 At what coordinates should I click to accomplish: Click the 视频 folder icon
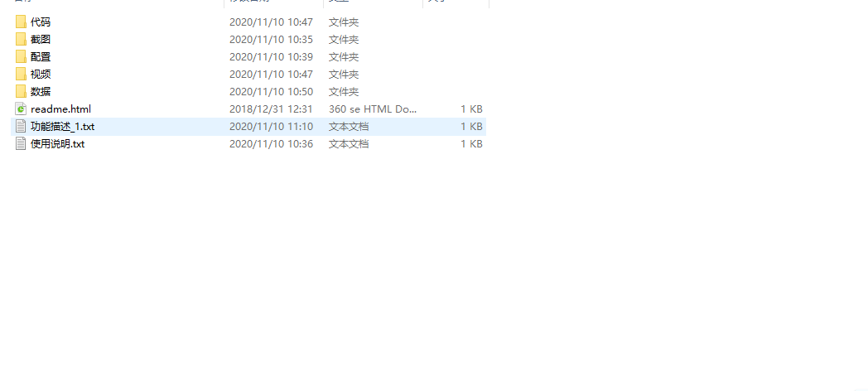(21, 75)
